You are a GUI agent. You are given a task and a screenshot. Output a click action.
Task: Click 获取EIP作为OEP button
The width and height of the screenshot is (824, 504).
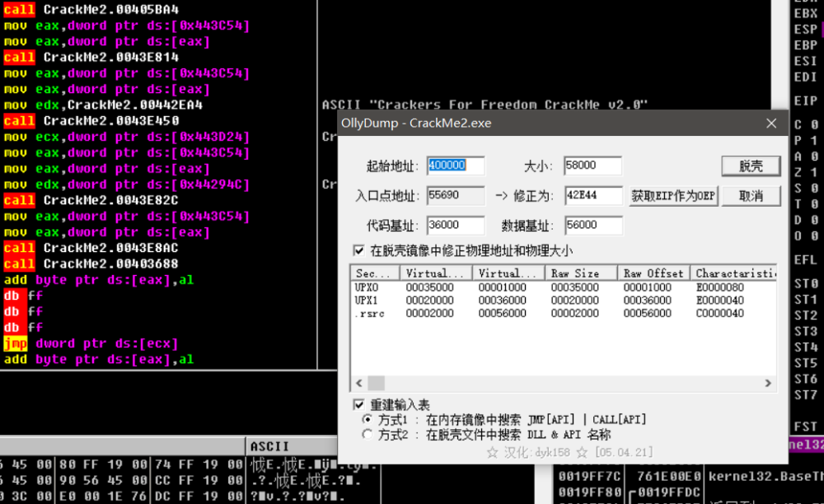(x=673, y=196)
